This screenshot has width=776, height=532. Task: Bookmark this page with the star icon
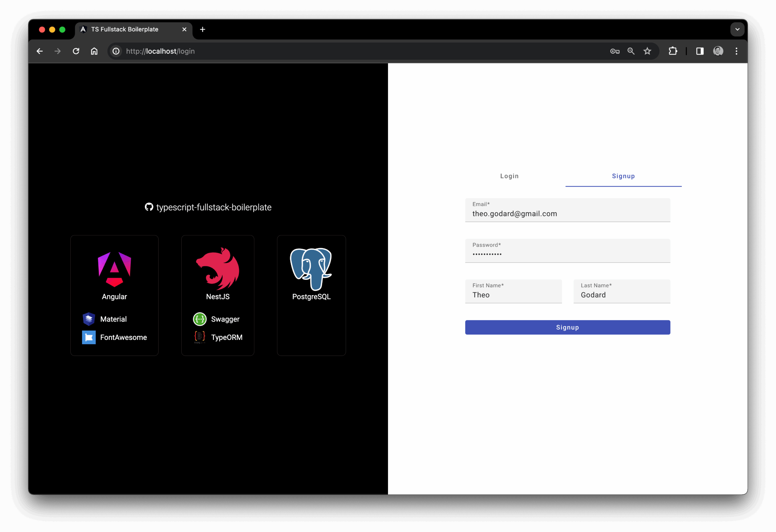pos(647,51)
